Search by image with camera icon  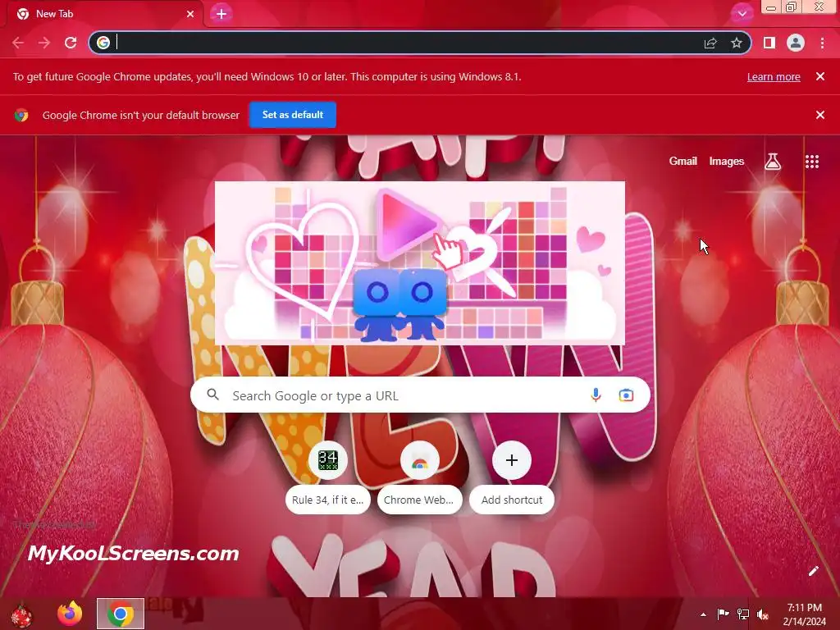point(626,395)
